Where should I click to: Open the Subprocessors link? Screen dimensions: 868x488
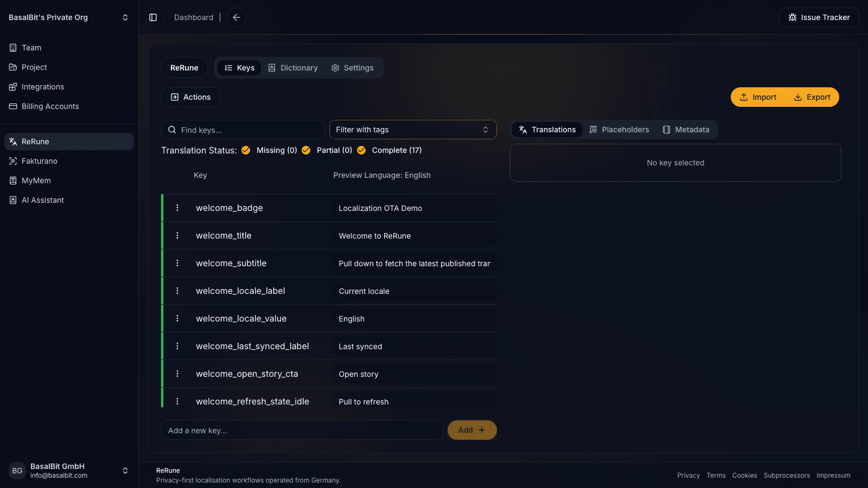coord(787,476)
